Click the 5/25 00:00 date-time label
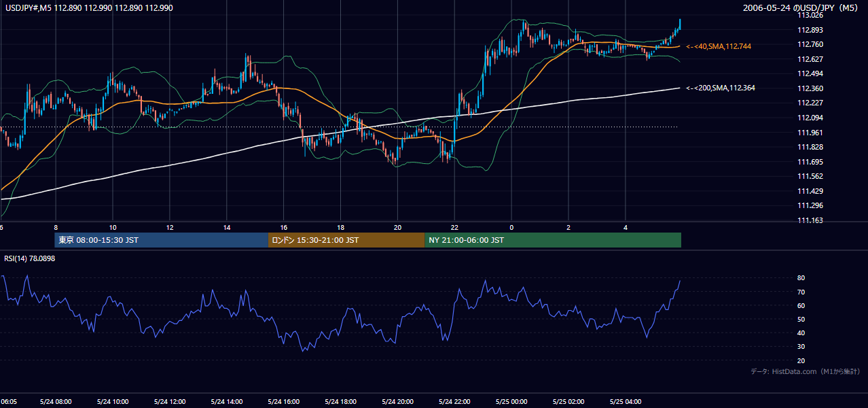 pos(511,402)
